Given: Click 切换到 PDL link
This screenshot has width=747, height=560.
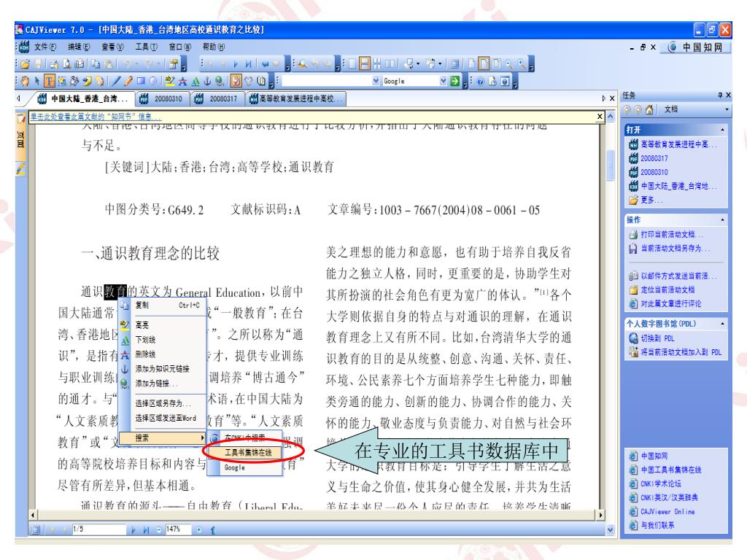Looking at the screenshot, I should point(657,338).
